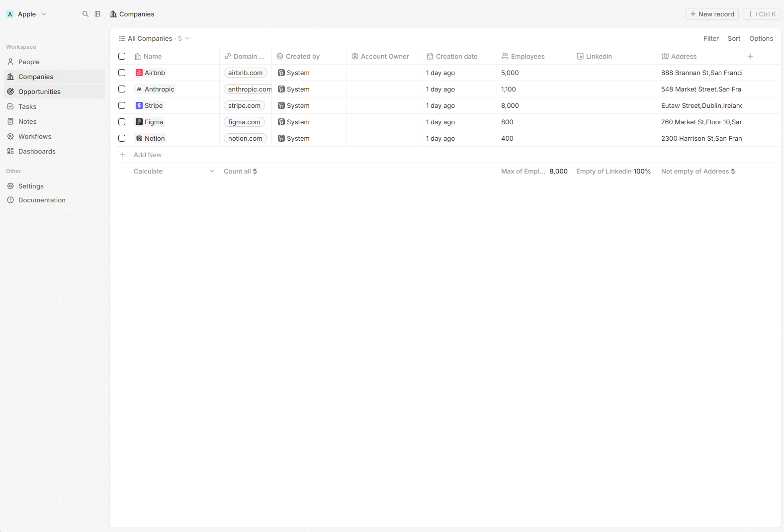Click the System icon in Airbnb row

point(281,73)
